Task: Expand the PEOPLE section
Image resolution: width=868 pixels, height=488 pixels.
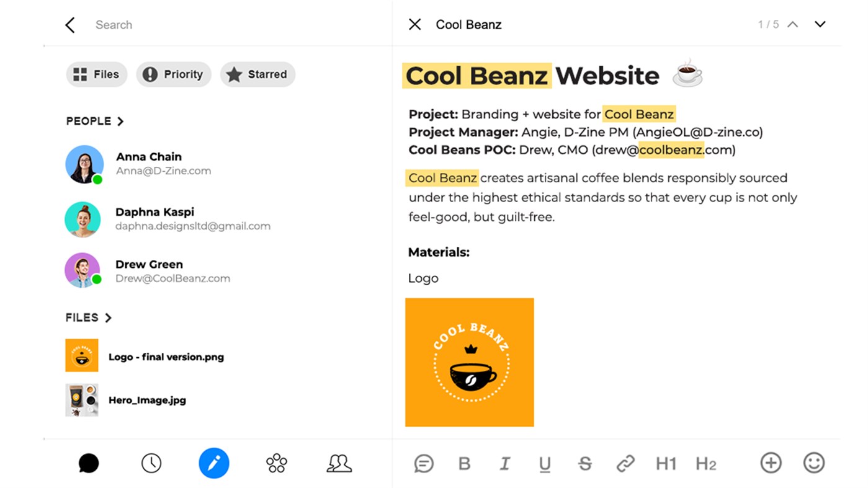Action: (95, 121)
